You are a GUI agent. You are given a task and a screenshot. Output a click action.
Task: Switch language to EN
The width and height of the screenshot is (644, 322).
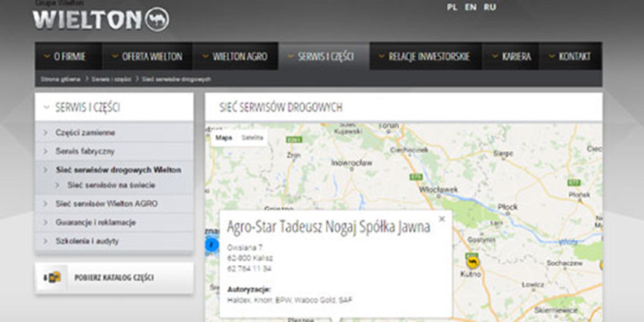[470, 8]
